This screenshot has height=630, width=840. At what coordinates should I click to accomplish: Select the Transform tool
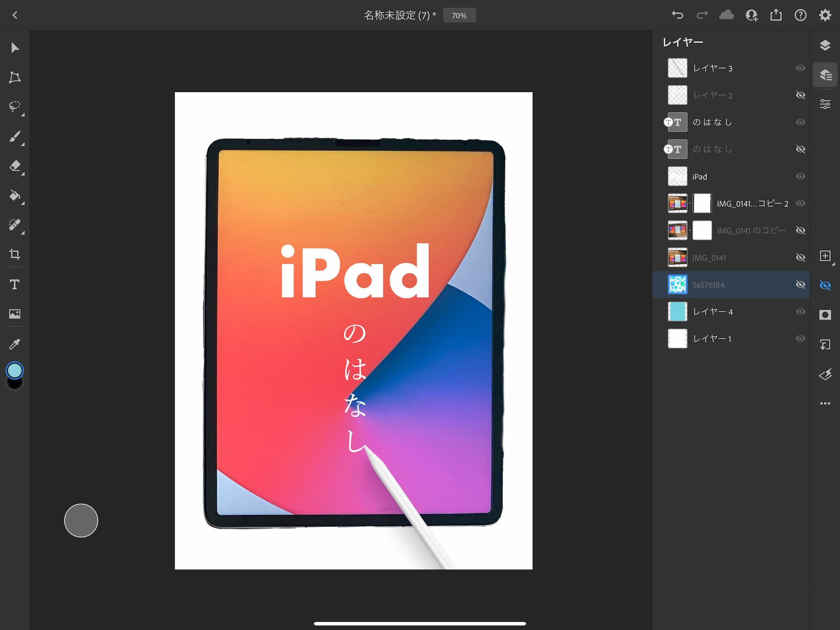[x=15, y=77]
